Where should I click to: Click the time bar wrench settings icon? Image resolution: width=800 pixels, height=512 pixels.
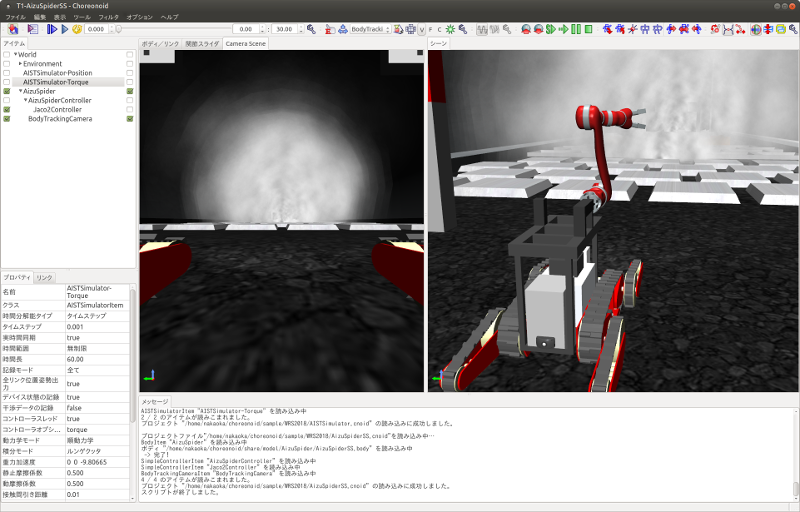click(x=311, y=29)
